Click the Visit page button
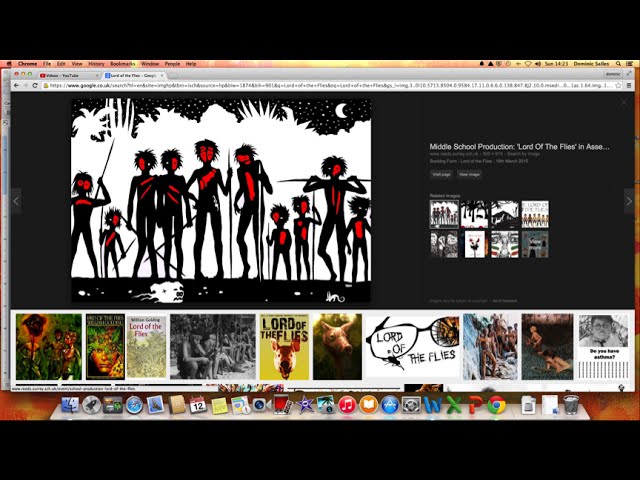The height and width of the screenshot is (480, 640). (441, 174)
